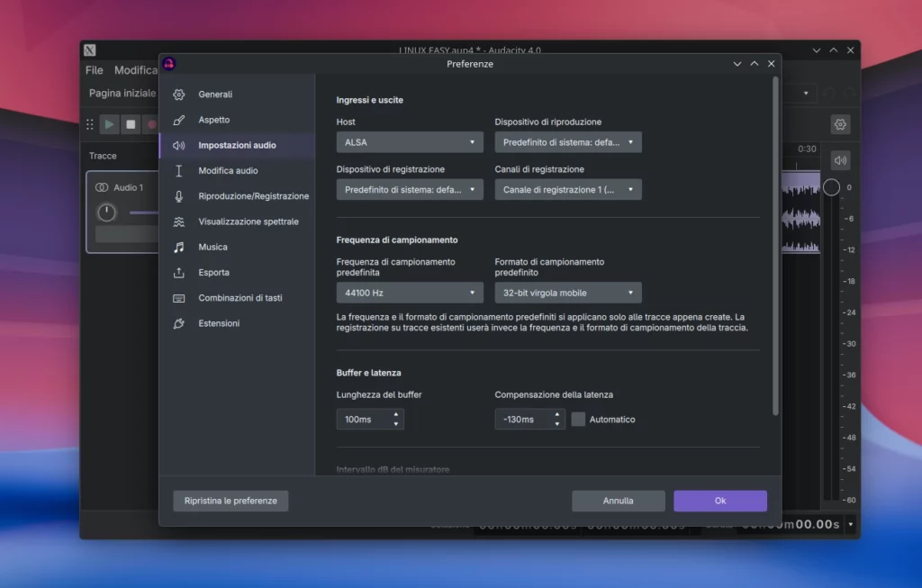
Task: Open the Dispositivo di registrazione dropdown
Action: (x=410, y=189)
